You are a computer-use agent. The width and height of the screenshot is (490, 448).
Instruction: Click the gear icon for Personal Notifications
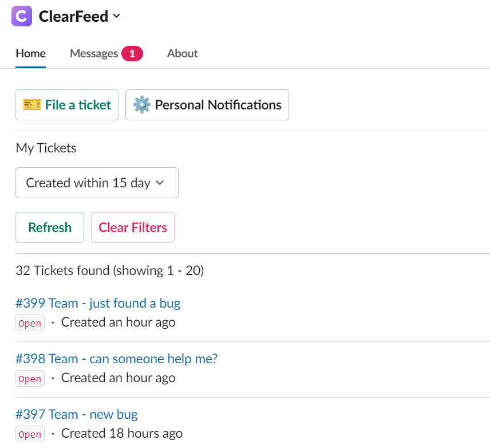(x=141, y=105)
